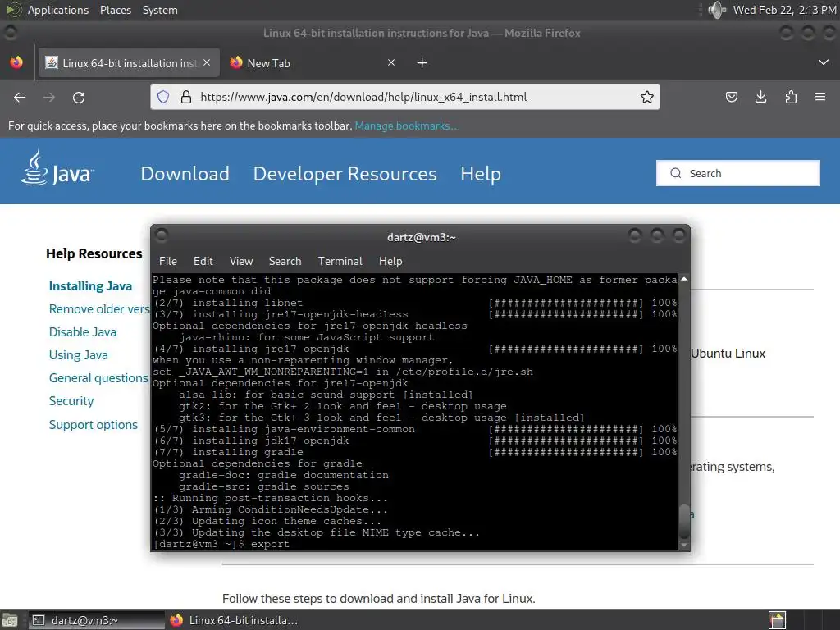Close the New Tab tab
The width and height of the screenshot is (840, 630).
click(391, 62)
